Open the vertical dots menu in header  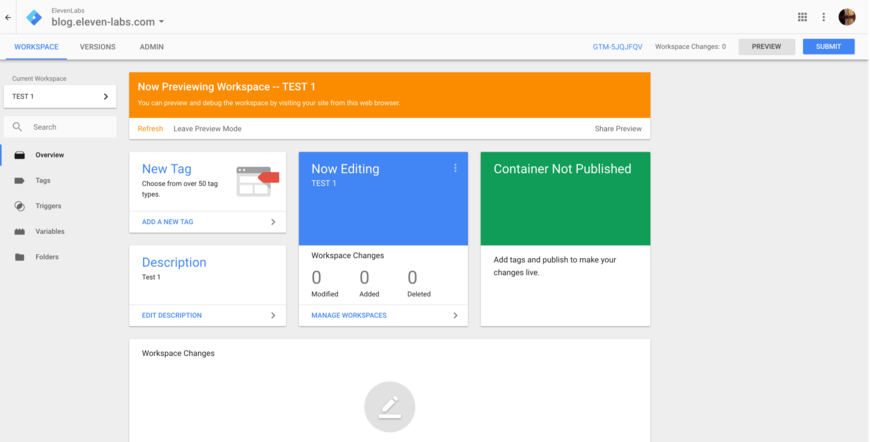824,17
